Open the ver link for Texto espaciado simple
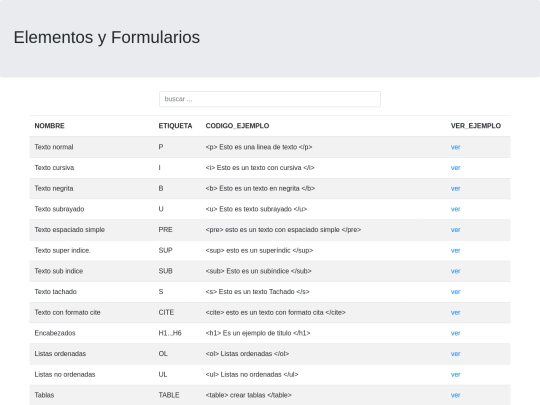This screenshot has width=540, height=405. [x=455, y=230]
